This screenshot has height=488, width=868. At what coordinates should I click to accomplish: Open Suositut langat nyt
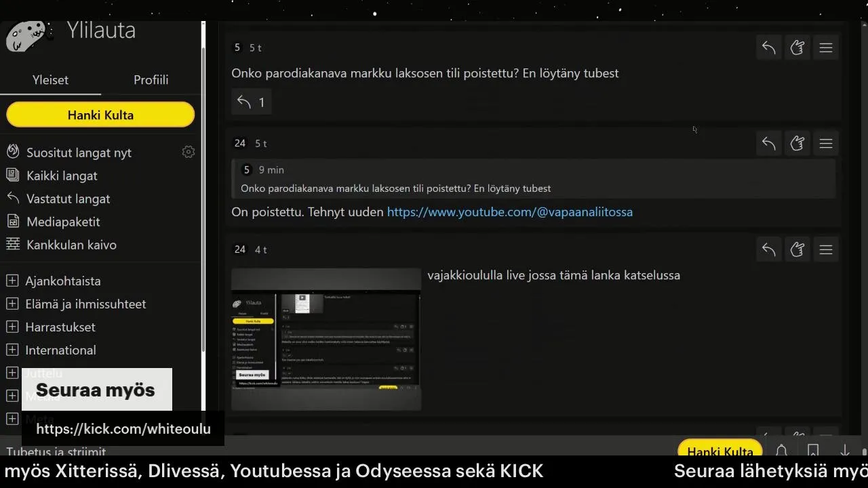click(79, 152)
